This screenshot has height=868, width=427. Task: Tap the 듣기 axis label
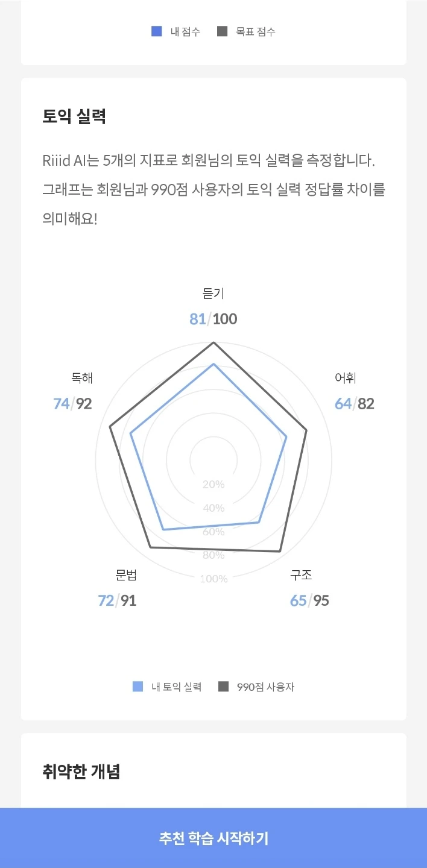(213, 294)
